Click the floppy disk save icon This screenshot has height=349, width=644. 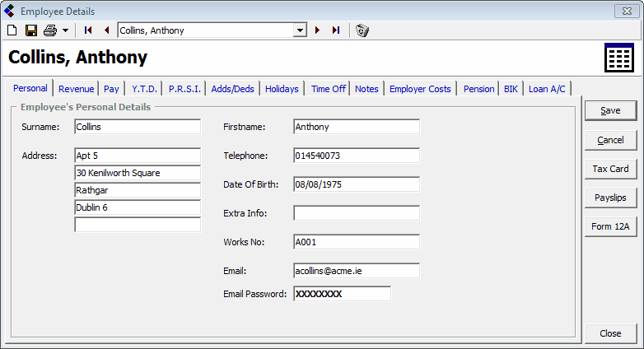pyautogui.click(x=30, y=30)
